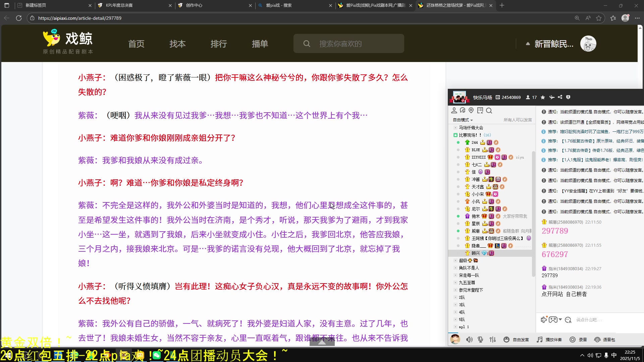Viewport: 644px width, 362px height.
Task: Click the 新晋鲸民 account button
Action: (554, 44)
